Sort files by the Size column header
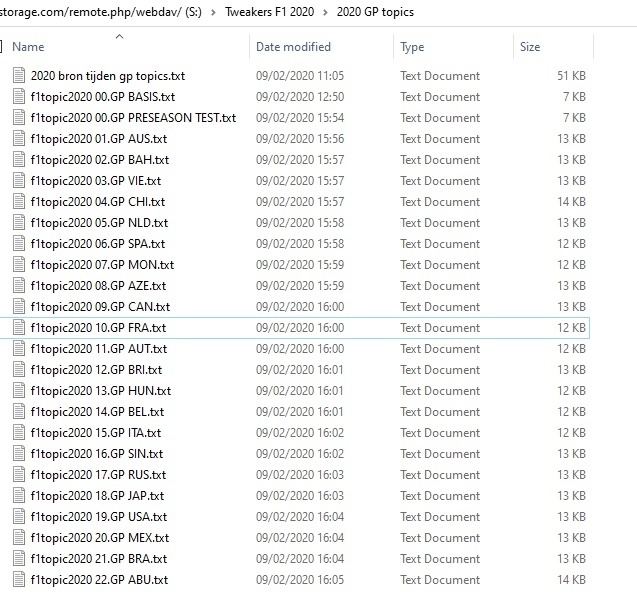The image size is (637, 603). (x=530, y=47)
